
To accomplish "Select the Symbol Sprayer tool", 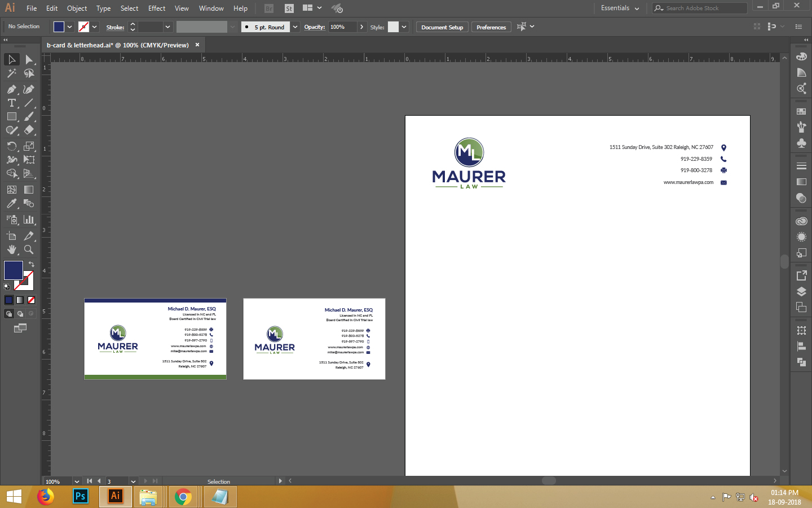I will (12, 220).
